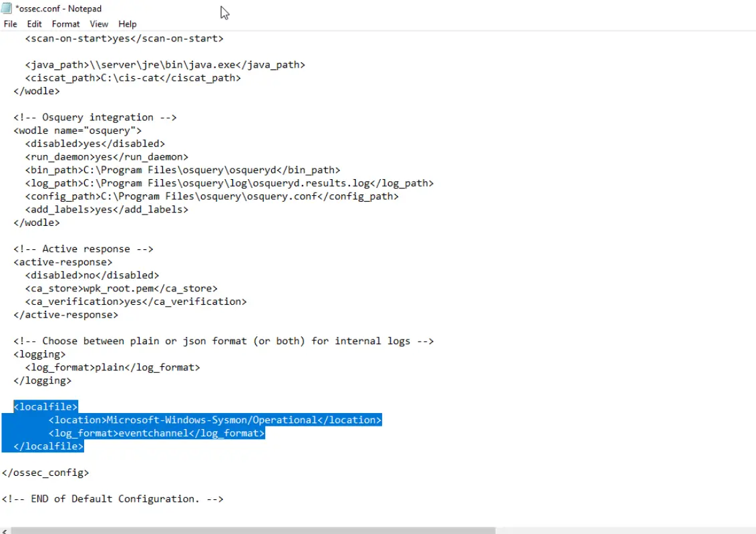Click the opening active-response tag

pyautogui.click(x=63, y=262)
